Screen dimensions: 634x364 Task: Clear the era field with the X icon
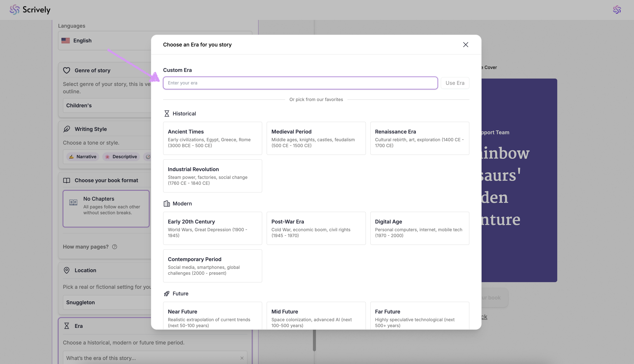point(242,358)
